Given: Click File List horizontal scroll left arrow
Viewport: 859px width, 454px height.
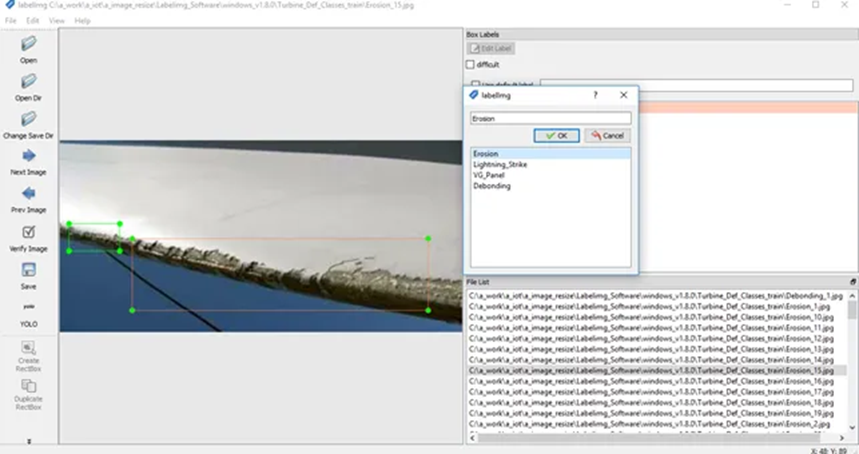Looking at the screenshot, I should [472, 438].
